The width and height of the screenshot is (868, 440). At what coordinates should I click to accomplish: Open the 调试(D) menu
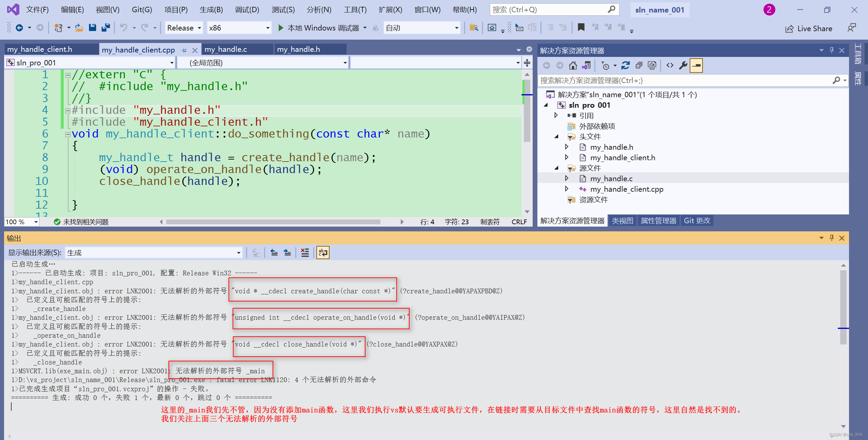click(x=247, y=9)
